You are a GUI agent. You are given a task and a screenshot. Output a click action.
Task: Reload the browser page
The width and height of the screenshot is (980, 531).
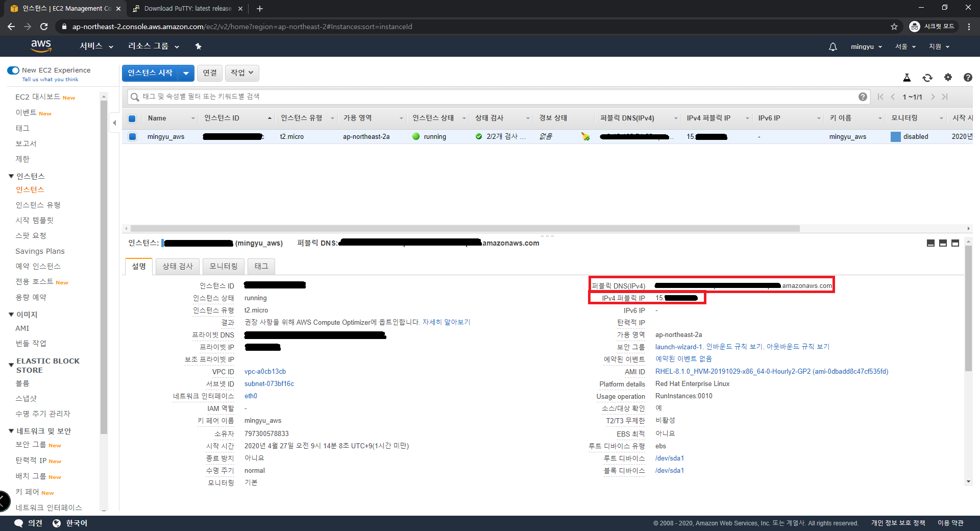click(44, 27)
